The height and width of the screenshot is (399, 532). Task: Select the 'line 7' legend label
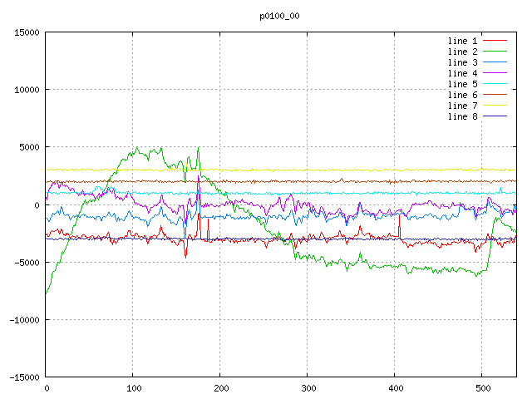point(462,106)
